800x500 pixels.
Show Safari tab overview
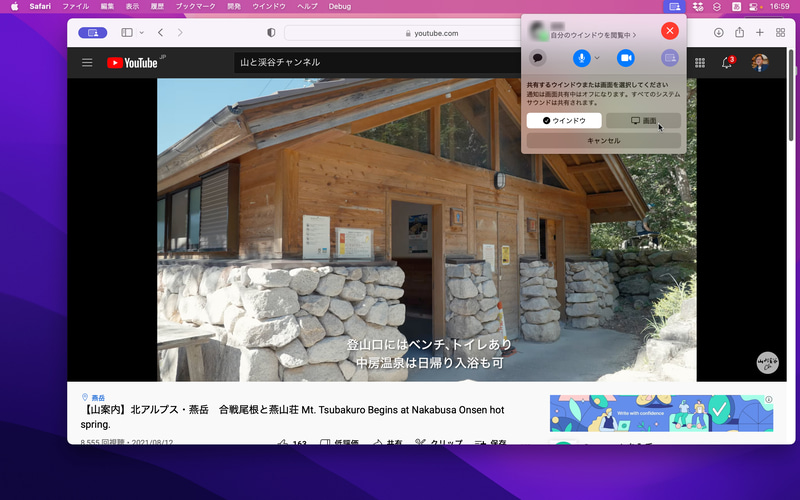point(780,33)
